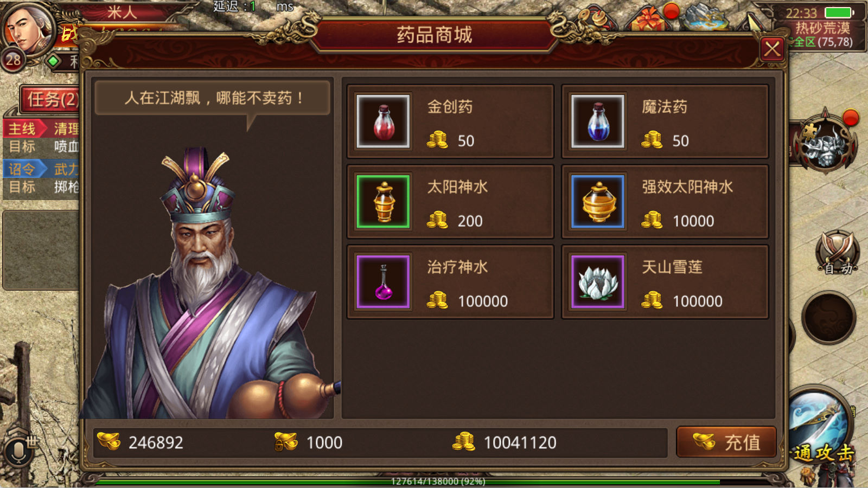
Task: Click the empty round skill slot
Action: pyautogui.click(x=828, y=318)
